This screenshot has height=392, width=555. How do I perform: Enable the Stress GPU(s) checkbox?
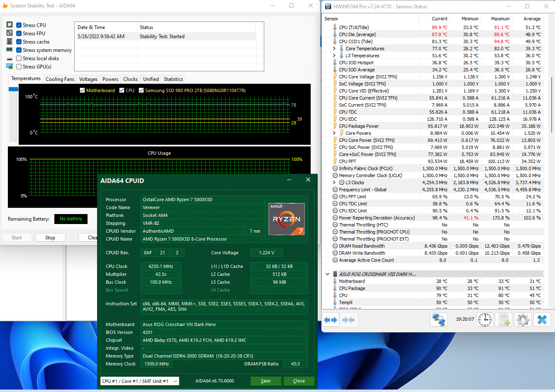(x=19, y=67)
